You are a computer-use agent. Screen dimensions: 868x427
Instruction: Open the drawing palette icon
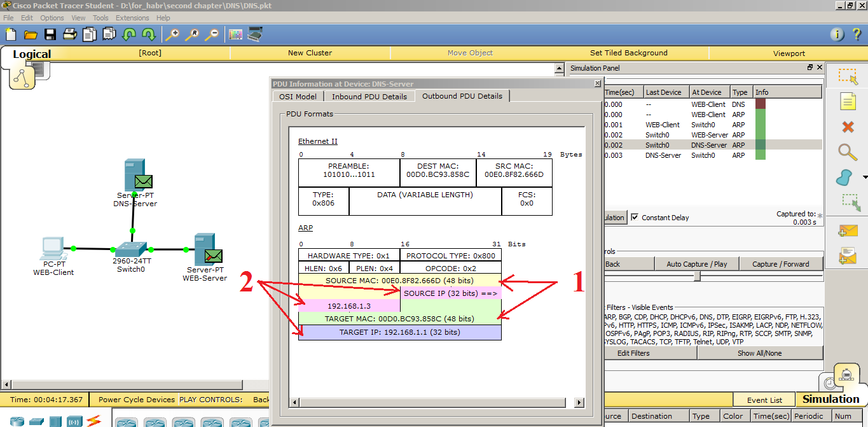point(235,34)
